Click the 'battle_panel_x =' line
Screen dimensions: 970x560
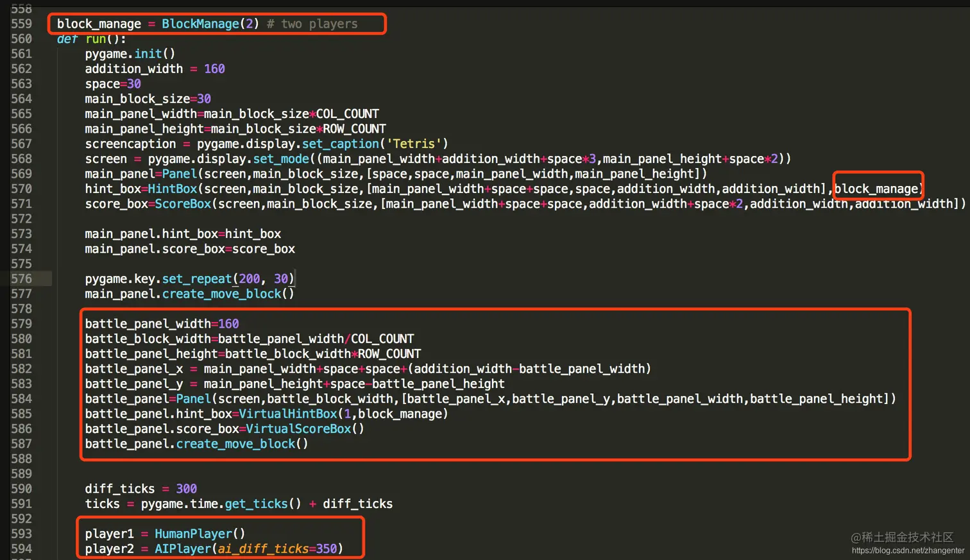[x=368, y=369]
